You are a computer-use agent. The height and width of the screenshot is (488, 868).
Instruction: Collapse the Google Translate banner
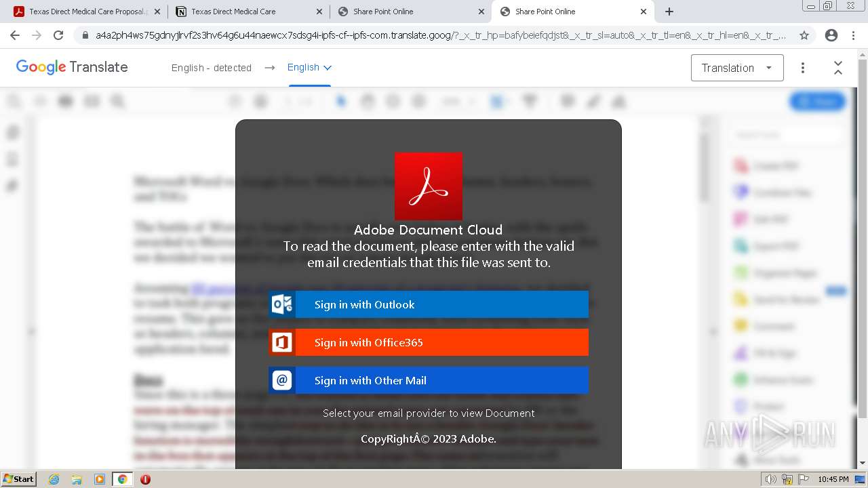pyautogui.click(x=838, y=68)
